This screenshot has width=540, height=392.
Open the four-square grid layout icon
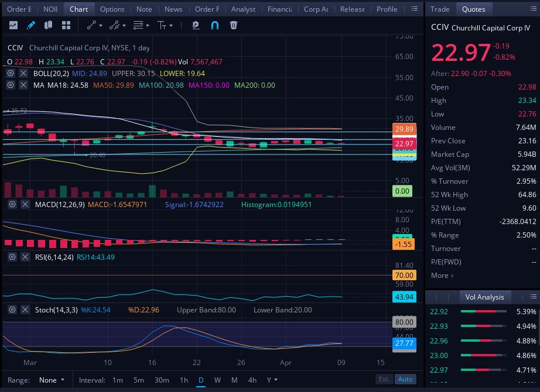(66, 25)
